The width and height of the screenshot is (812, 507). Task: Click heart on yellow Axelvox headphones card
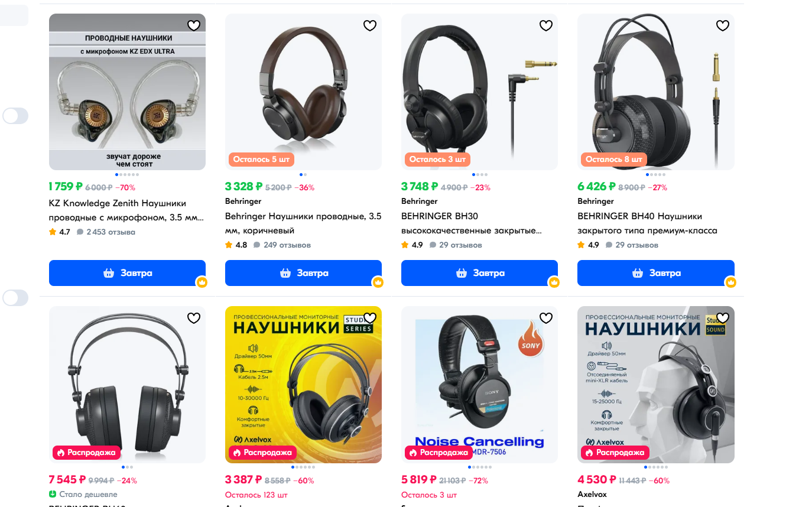tap(370, 318)
